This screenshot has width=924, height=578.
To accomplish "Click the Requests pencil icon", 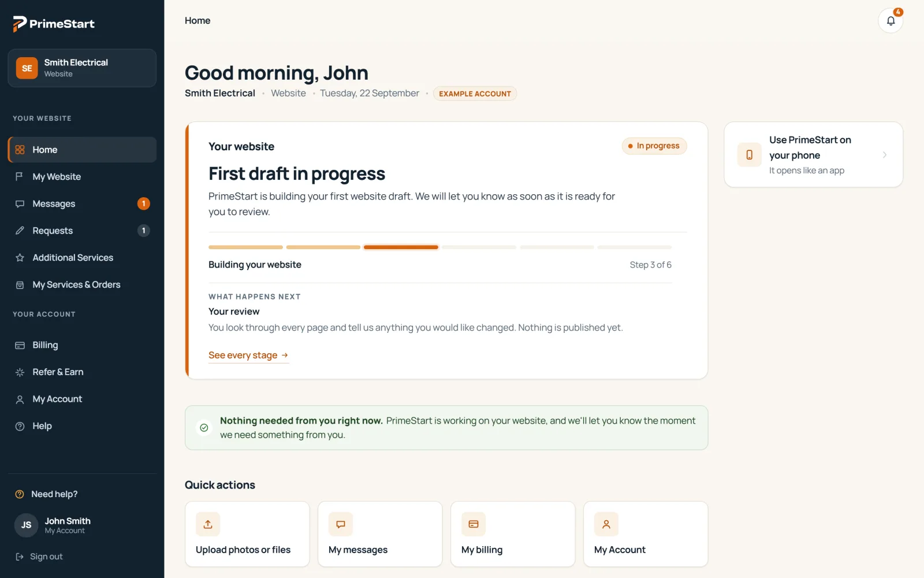I will 20,231.
